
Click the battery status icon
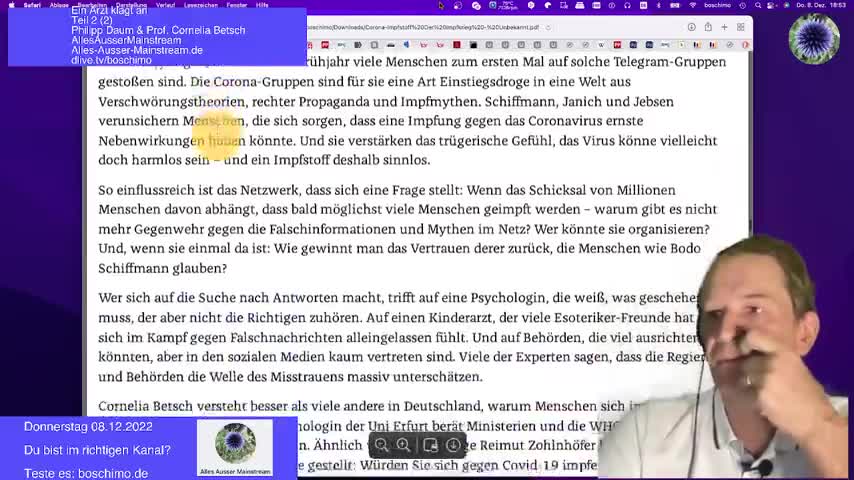[x=675, y=5]
